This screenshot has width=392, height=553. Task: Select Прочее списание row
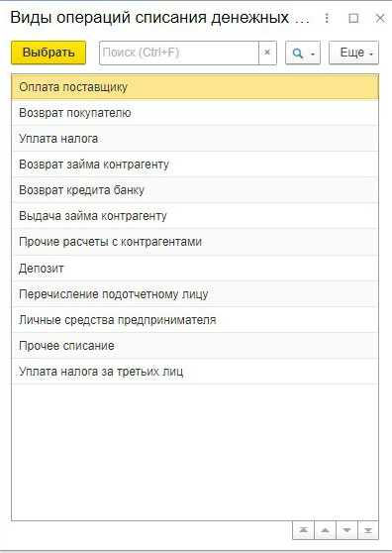[195, 346]
